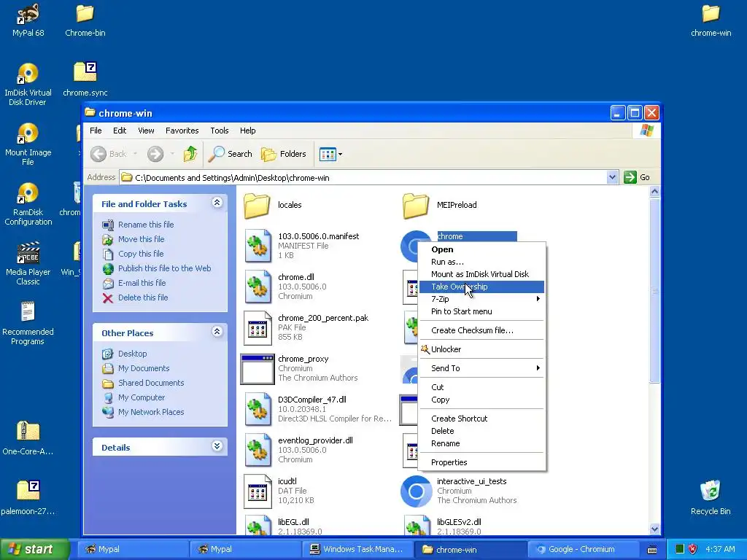The height and width of the screenshot is (560, 747).
Task: Open the Start menu
Action: pyautogui.click(x=34, y=550)
